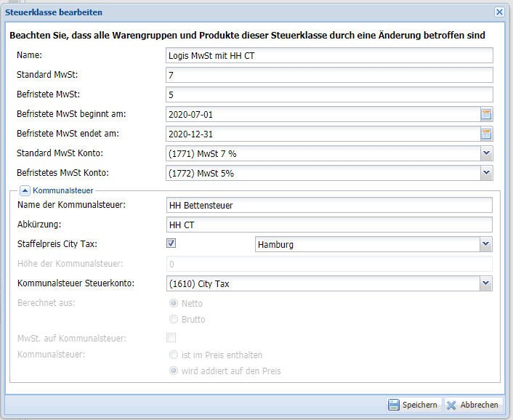
Task: Select the Brutto radio option
Action: point(173,319)
